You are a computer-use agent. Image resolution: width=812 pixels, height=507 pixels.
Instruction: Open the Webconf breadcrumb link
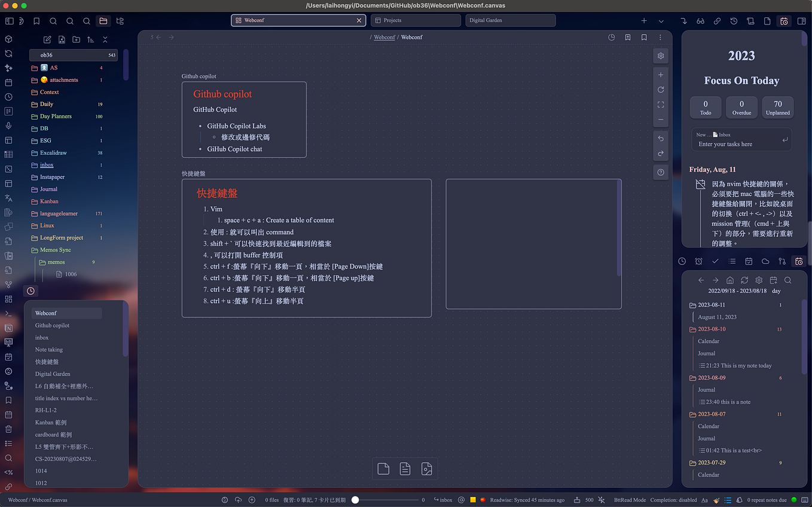(384, 37)
